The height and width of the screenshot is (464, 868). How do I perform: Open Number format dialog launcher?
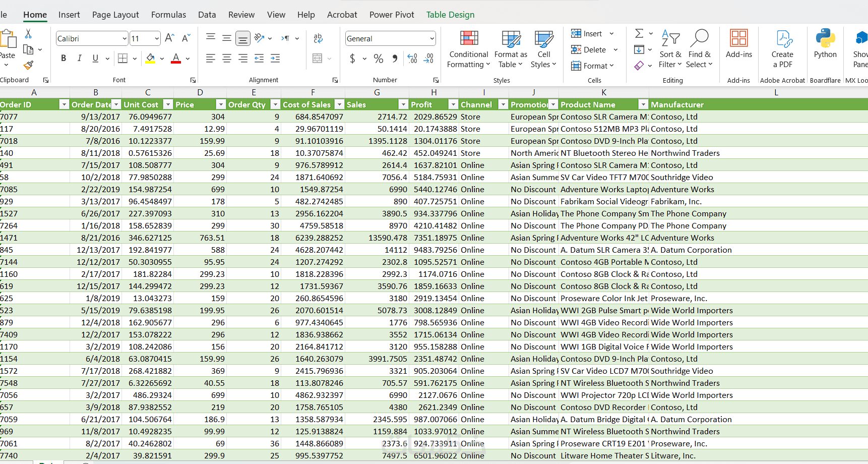coord(436,80)
